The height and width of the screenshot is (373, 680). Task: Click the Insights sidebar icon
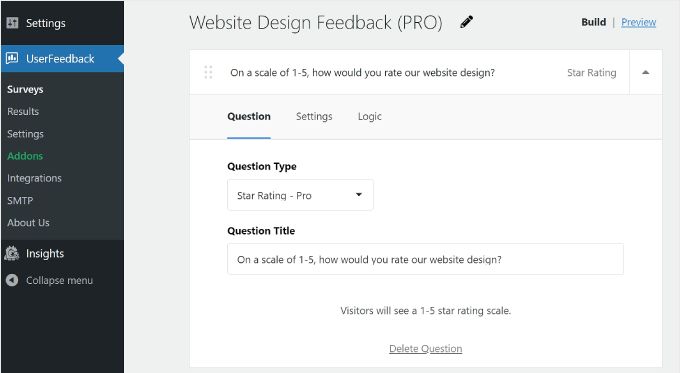(x=12, y=253)
